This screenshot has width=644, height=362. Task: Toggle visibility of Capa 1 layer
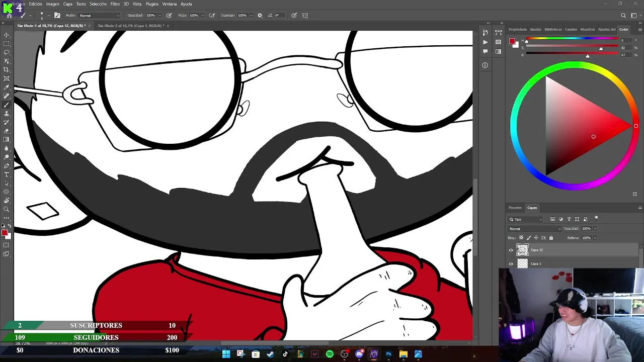pyautogui.click(x=511, y=263)
